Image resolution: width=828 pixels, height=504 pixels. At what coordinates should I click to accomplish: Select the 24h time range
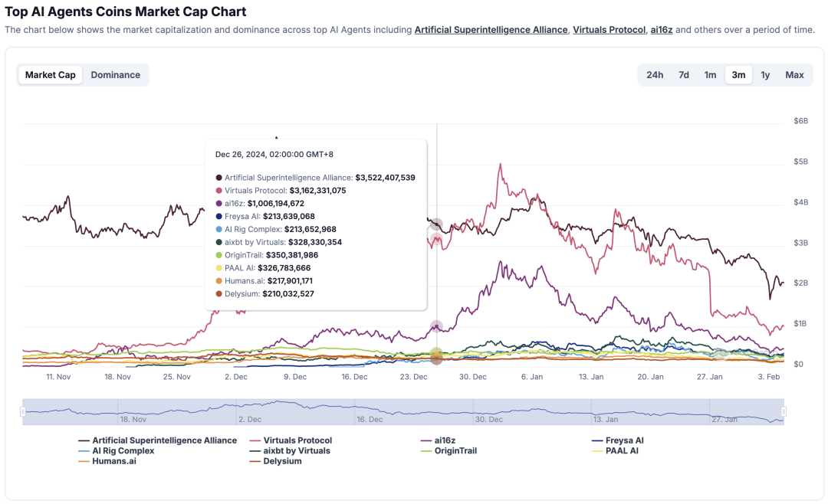655,75
